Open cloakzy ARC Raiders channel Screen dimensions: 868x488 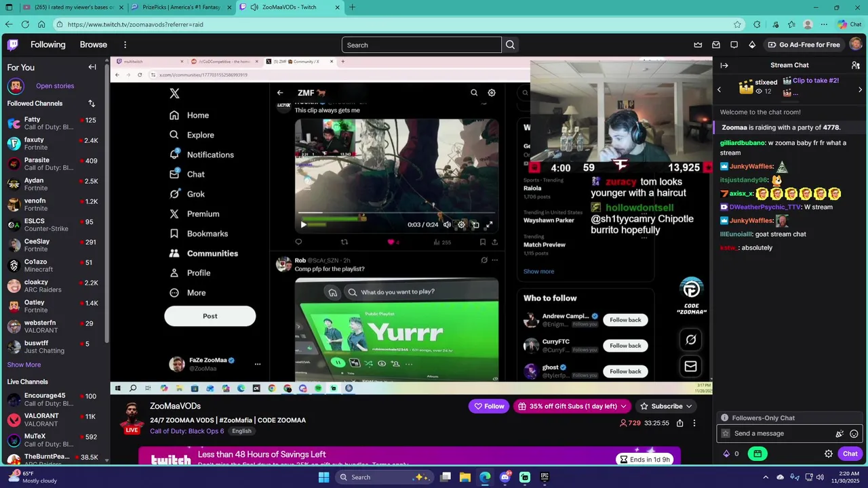53,286
